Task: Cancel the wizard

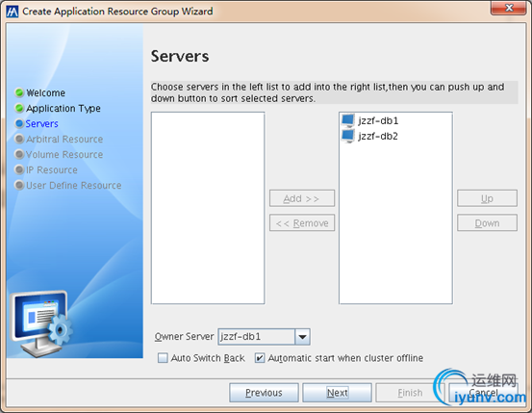Action: pyautogui.click(x=484, y=393)
